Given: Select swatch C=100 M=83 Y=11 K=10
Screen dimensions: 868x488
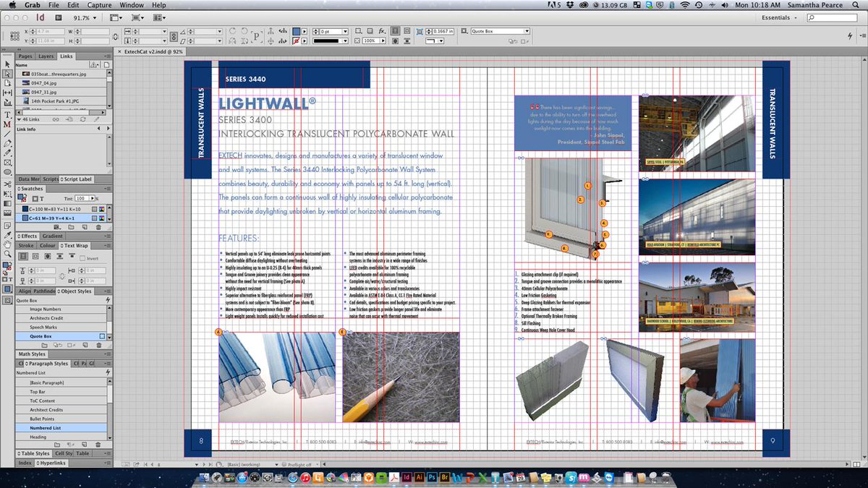Looking at the screenshot, I should pyautogui.click(x=62, y=208).
